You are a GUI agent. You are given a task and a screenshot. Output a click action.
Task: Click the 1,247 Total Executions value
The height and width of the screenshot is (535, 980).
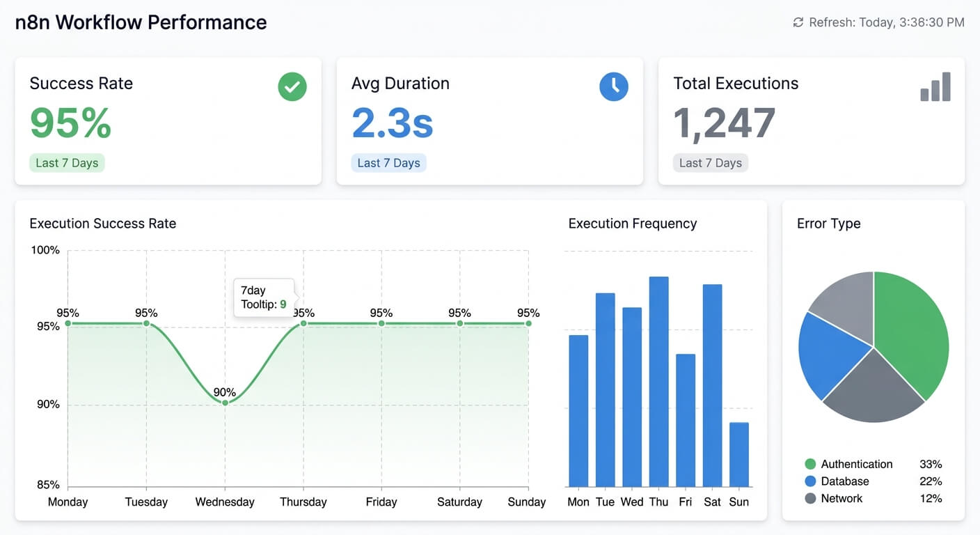[724, 123]
